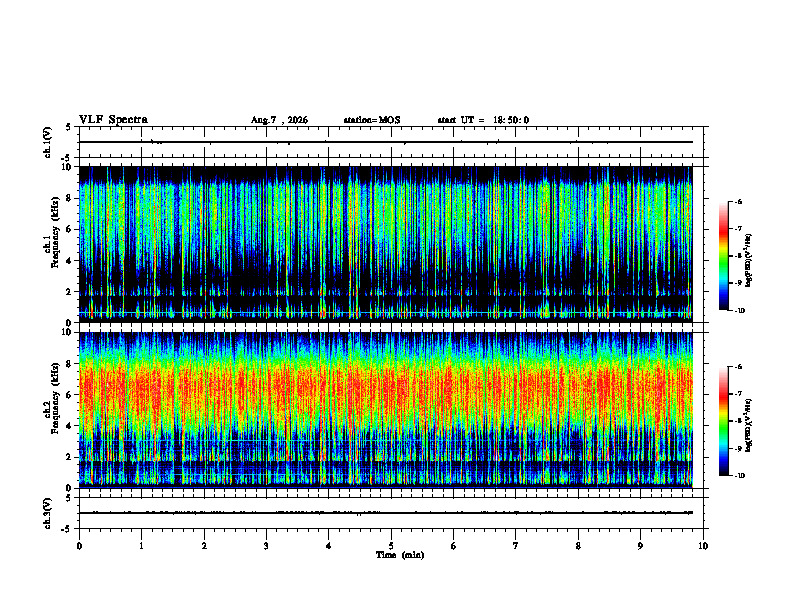Image resolution: width=792 pixels, height=612 pixels.
Task: Click the time axis tick label "4" min
Action: point(329,546)
